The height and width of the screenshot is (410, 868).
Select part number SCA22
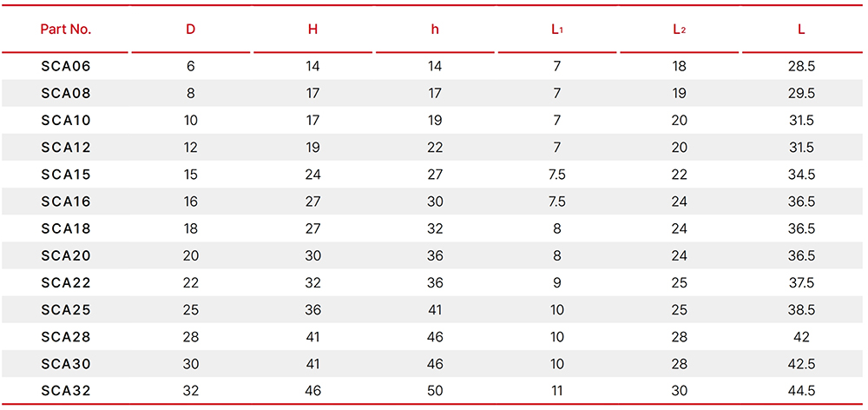[x=65, y=283]
